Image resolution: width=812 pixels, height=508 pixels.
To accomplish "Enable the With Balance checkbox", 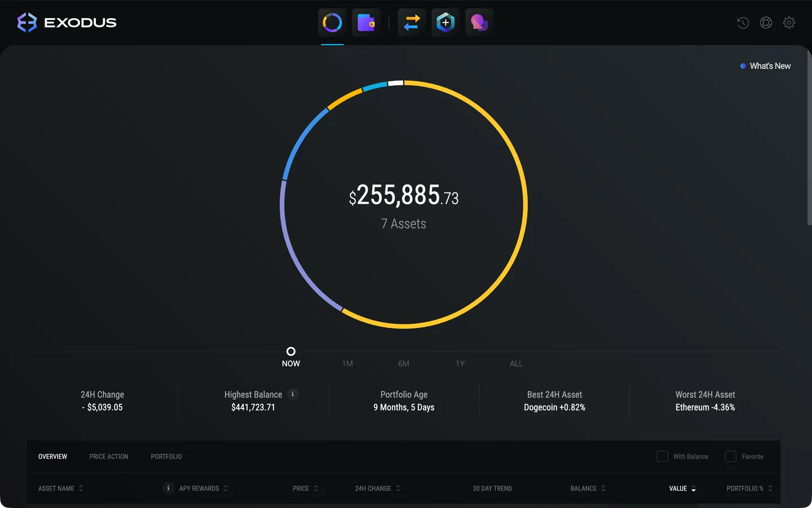I will click(662, 456).
